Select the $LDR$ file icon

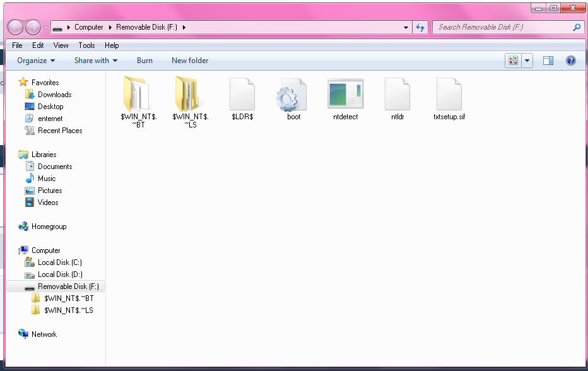point(242,94)
